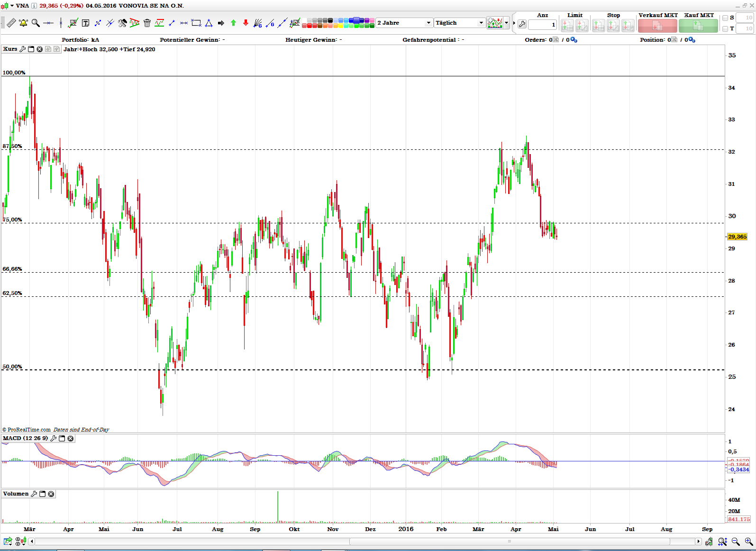
Task: Click the Anz quantity input field
Action: click(542, 25)
